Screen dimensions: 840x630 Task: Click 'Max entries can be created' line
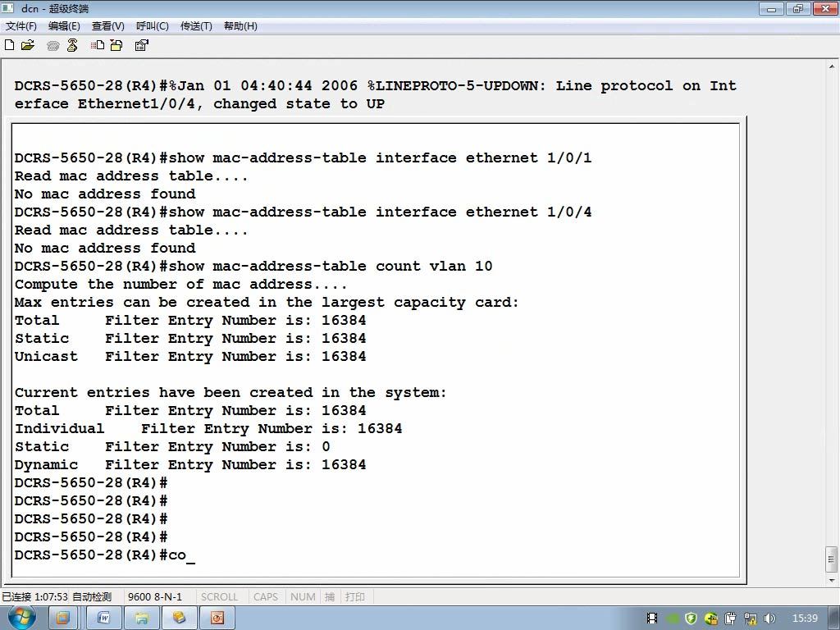coord(267,303)
